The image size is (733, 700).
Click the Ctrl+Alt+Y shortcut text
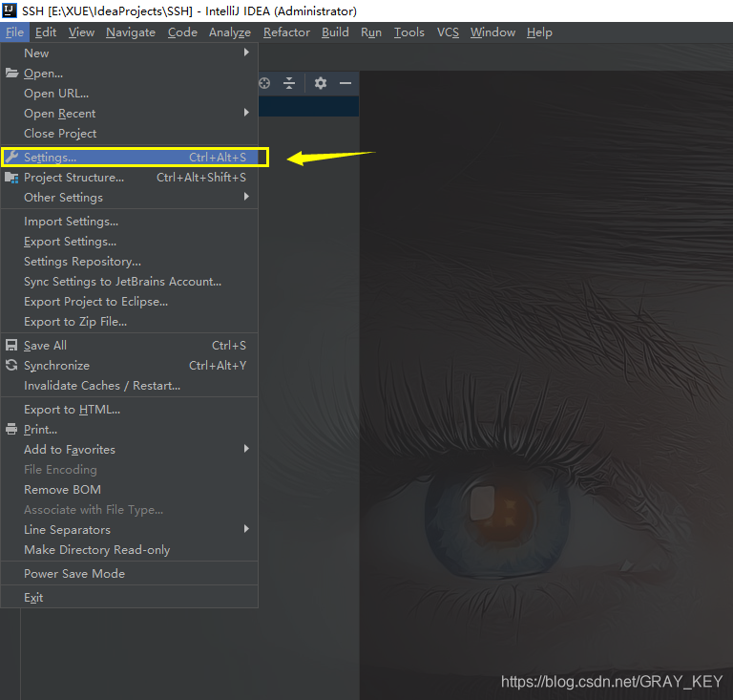(x=218, y=365)
